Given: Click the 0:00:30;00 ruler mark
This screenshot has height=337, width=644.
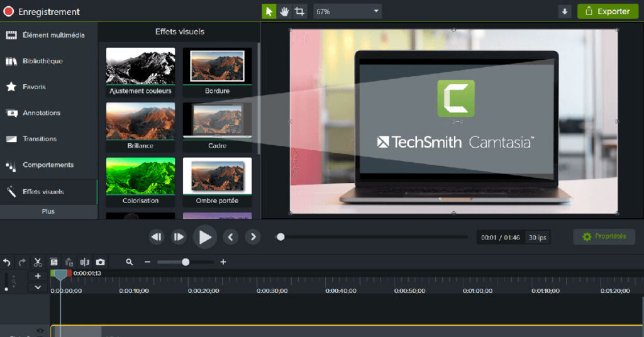Looking at the screenshot, I should tap(272, 290).
